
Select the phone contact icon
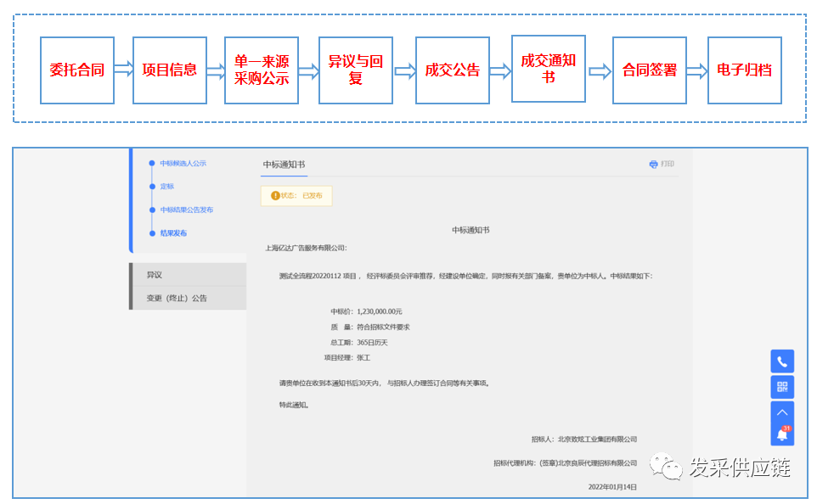coord(782,361)
